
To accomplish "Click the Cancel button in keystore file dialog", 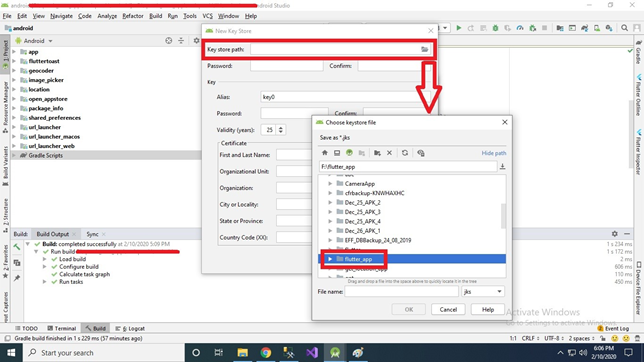I will (448, 309).
